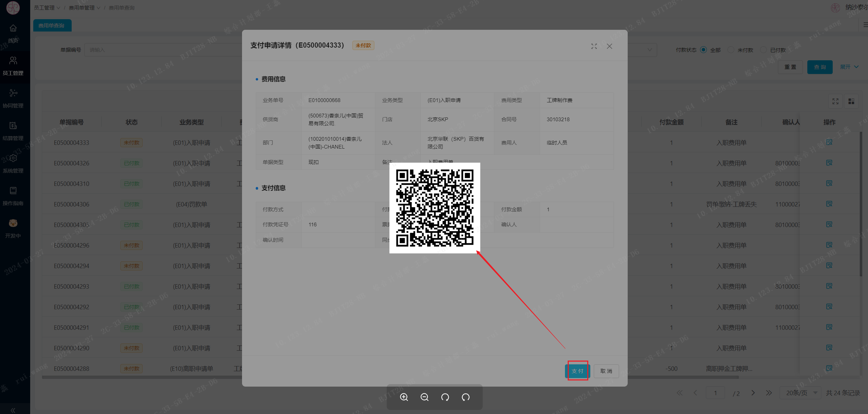Zoom in on the QR code image
868x414 pixels.
click(404, 397)
